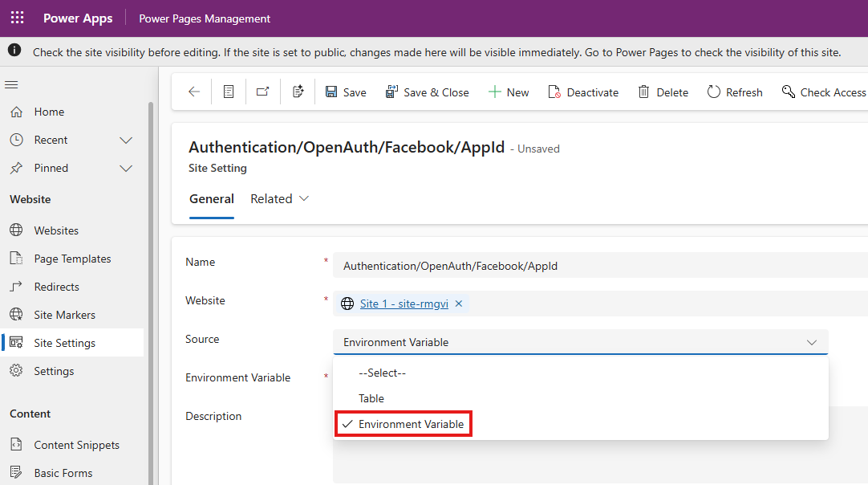The height and width of the screenshot is (485, 868).
Task: Click the Deactivate button label
Action: (592, 92)
